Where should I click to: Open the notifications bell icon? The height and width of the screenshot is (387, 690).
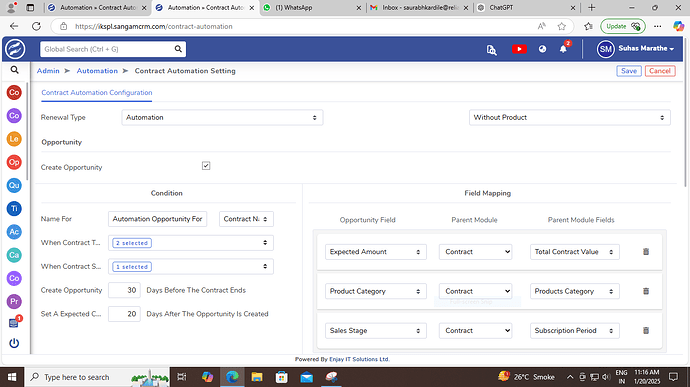(x=563, y=49)
